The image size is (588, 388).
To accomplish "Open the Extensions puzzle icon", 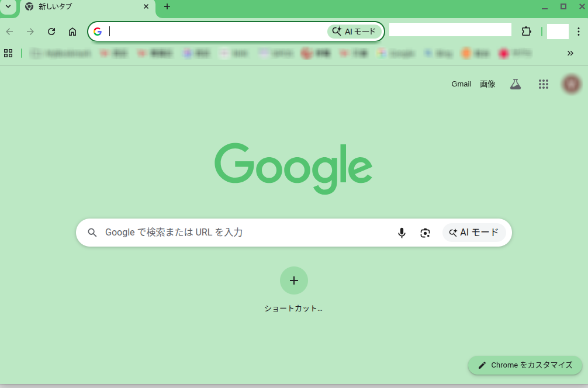I will (526, 32).
